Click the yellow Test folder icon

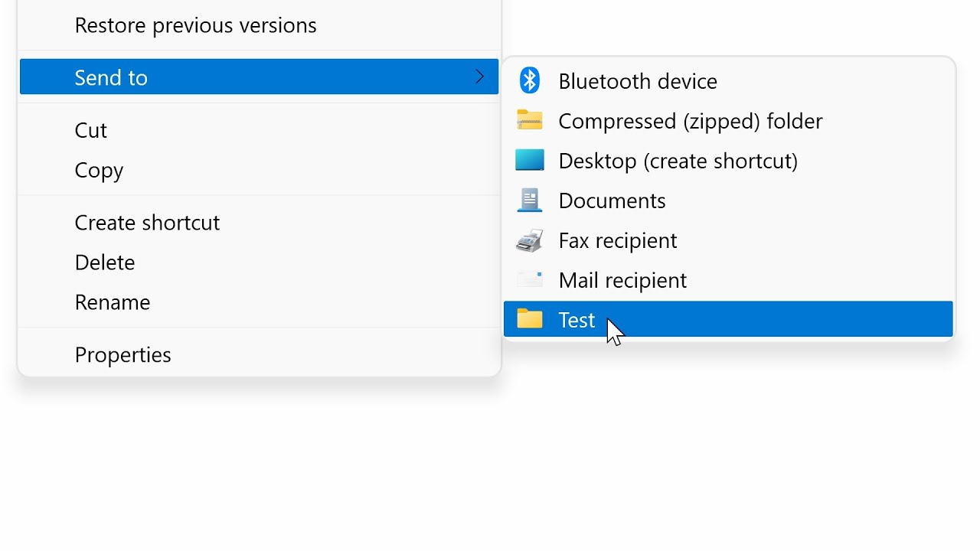(x=529, y=319)
